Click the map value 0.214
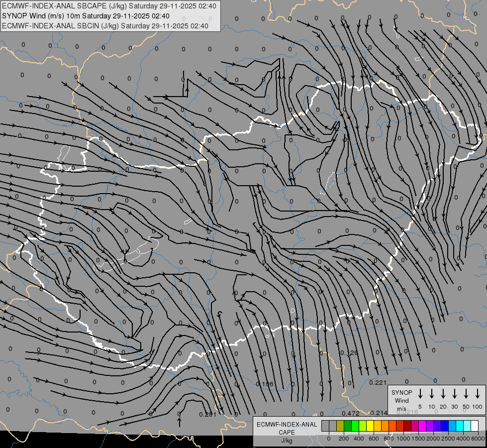The width and height of the screenshot is (487, 448). click(x=379, y=413)
